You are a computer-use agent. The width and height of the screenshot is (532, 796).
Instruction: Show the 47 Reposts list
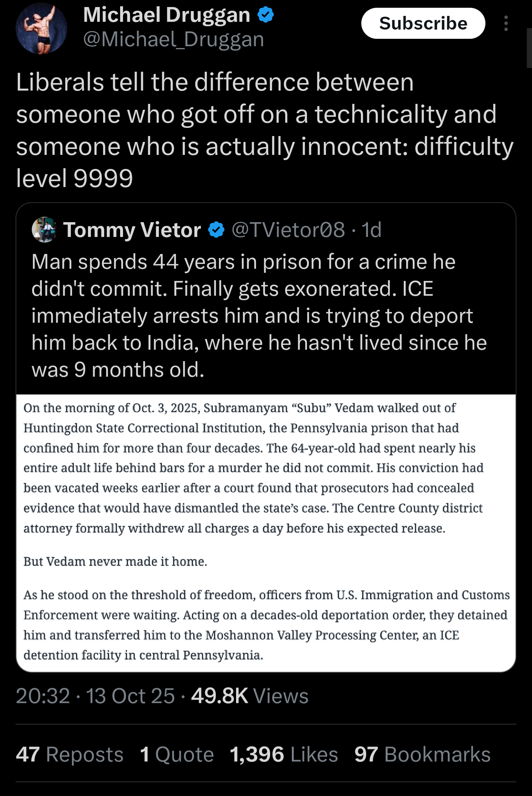(69, 754)
